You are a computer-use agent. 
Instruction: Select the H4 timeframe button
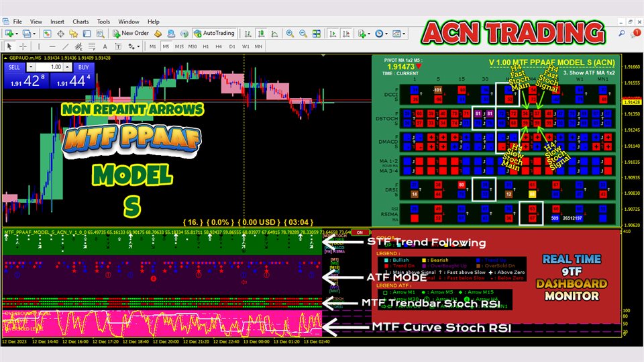219,46
